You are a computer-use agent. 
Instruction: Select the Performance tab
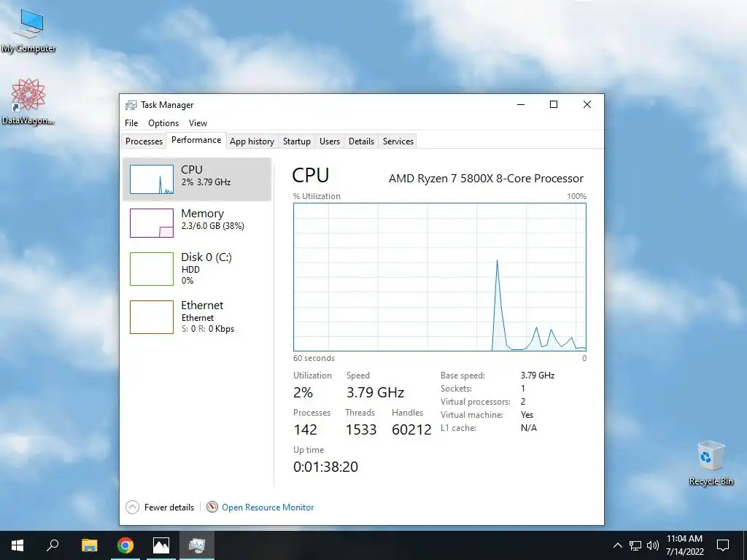click(x=196, y=140)
